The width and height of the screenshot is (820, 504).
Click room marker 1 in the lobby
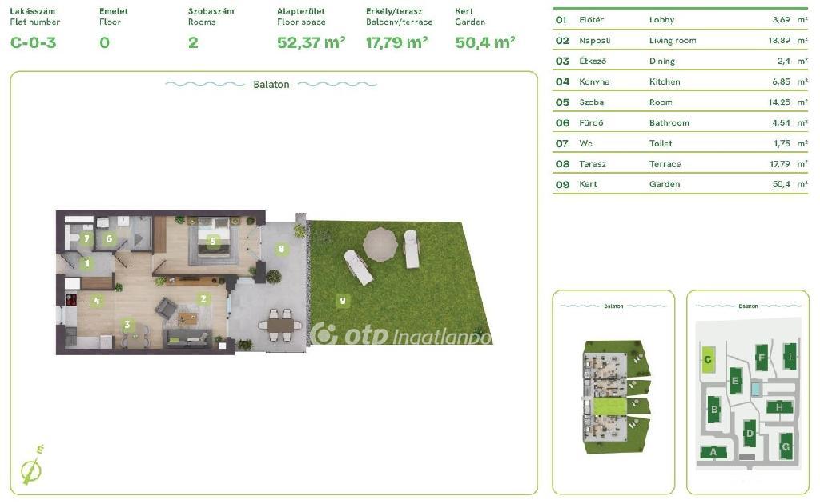87,263
